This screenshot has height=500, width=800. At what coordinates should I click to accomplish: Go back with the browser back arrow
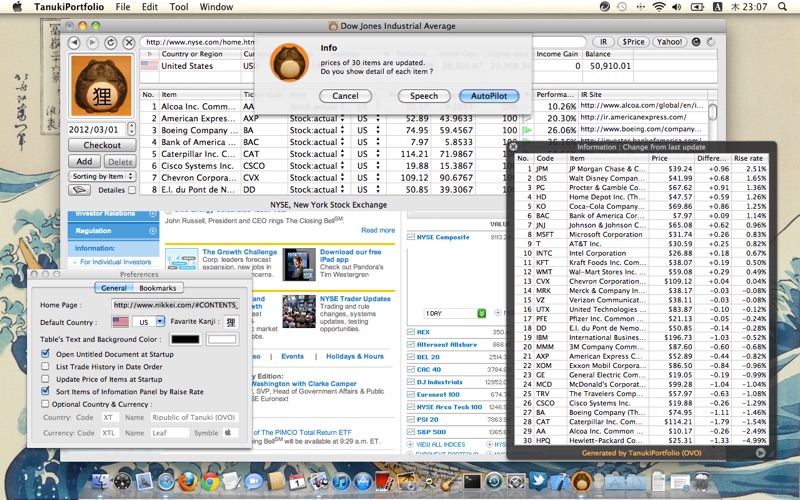[74, 42]
